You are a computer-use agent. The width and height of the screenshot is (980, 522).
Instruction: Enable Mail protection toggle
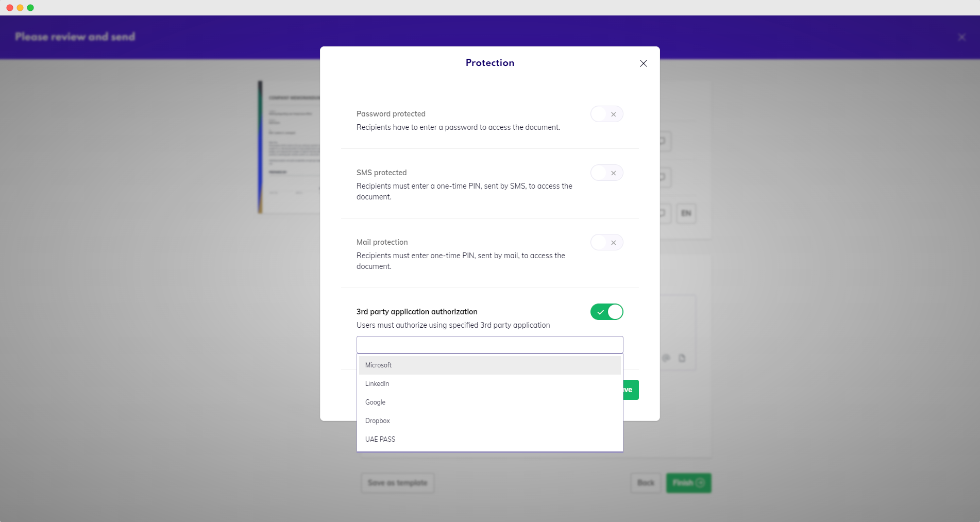tap(606, 243)
